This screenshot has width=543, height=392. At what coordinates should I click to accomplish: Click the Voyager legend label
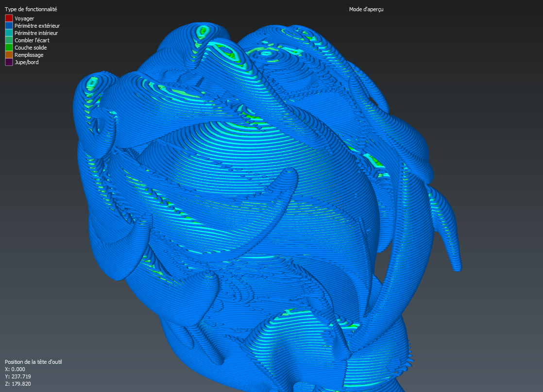click(24, 18)
